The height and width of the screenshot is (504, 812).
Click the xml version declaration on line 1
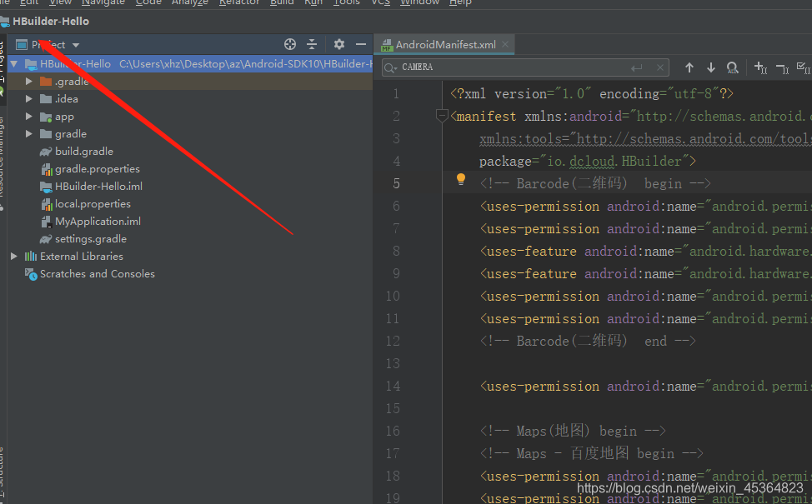pos(591,94)
